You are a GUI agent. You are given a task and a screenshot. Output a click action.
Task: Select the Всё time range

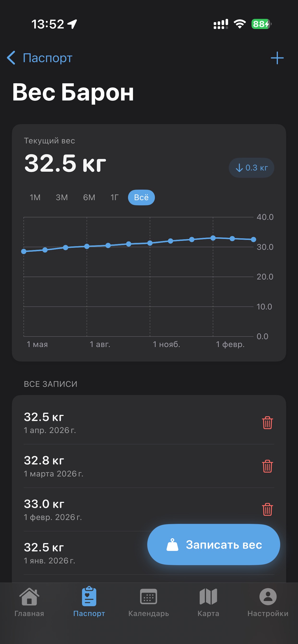coord(141,197)
